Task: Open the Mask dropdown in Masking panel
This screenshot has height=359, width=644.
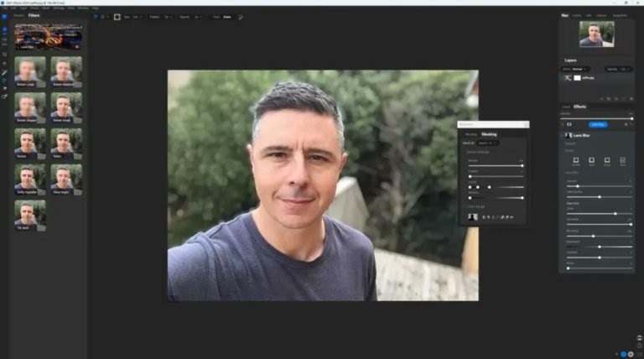Action: pos(487,143)
